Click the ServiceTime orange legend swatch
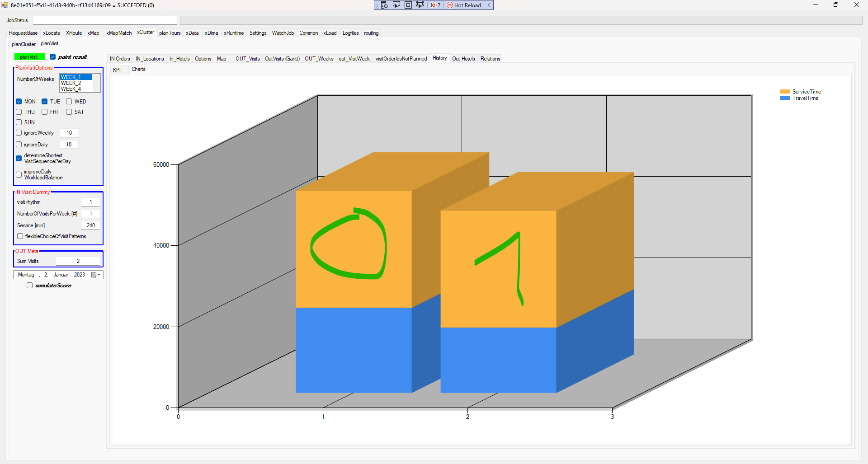 coord(785,92)
